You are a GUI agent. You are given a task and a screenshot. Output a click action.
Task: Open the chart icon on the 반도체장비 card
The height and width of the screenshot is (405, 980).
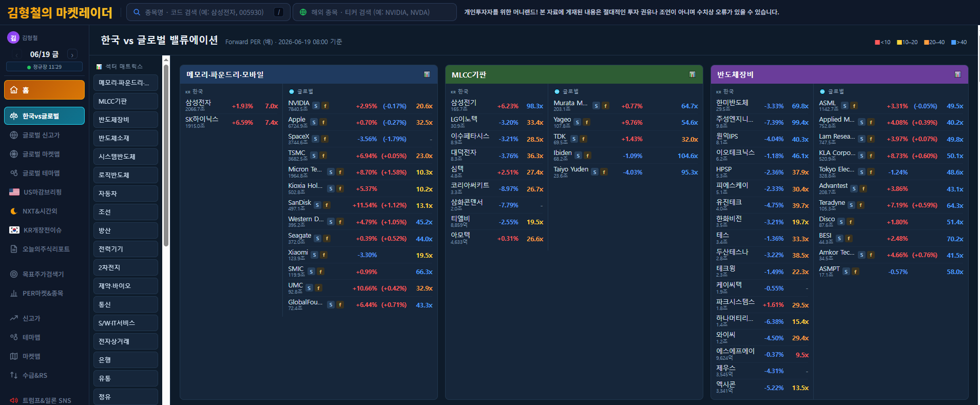point(957,74)
